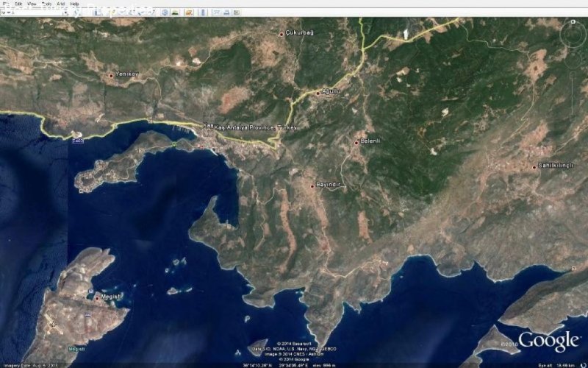Screen dimensions: 588x368
Task: Click the blue Megisti island label at bottom
Action: click(76, 349)
